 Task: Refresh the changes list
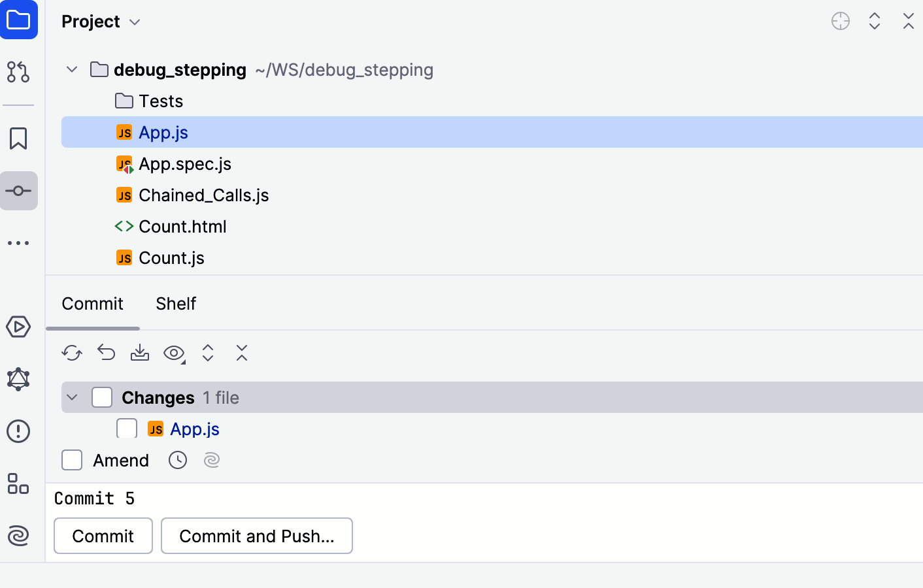point(71,353)
